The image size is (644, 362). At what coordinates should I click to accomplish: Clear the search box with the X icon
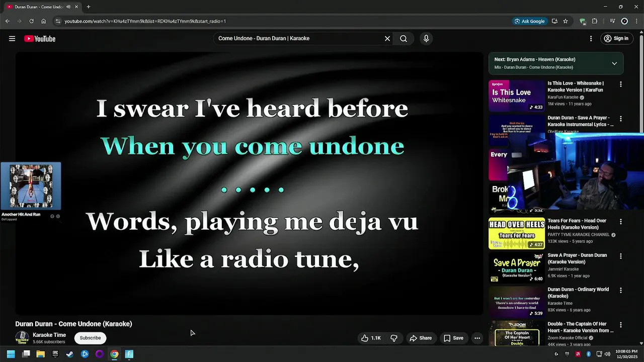click(x=387, y=39)
